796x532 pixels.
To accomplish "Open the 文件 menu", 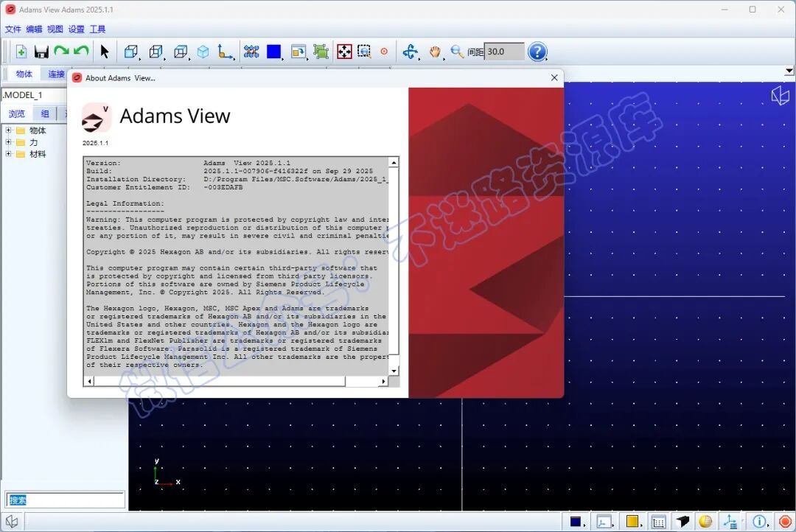I will (13, 29).
